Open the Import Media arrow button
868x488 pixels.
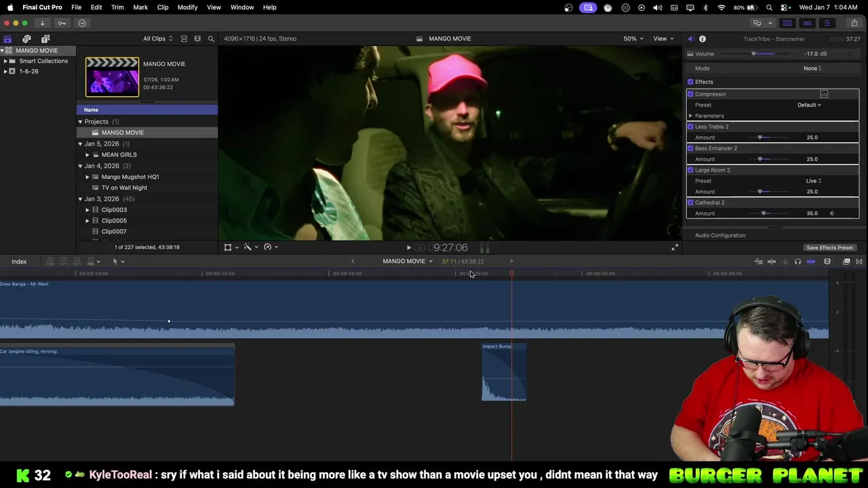click(42, 23)
